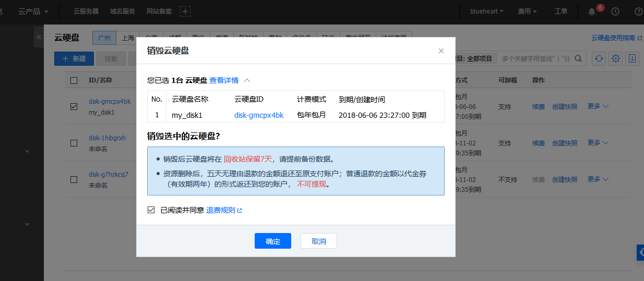Click the my_disk1 name in dialog table
644x281 pixels.
click(x=187, y=115)
